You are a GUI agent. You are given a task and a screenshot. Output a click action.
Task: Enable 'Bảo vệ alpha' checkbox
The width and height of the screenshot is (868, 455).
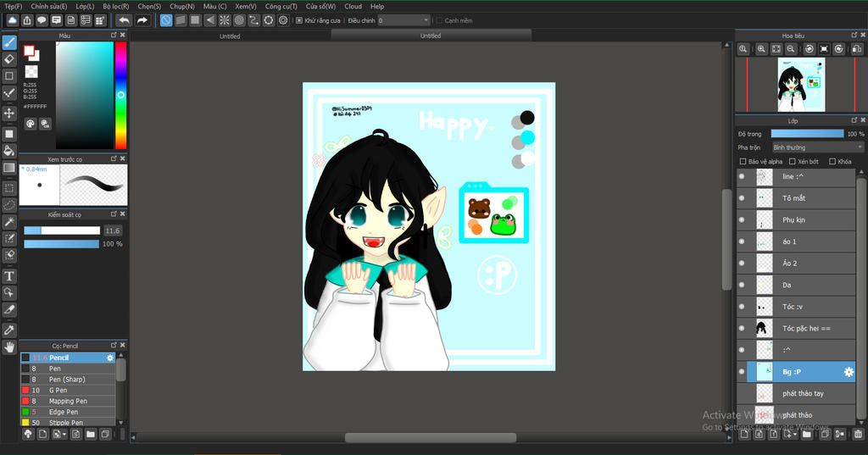743,162
